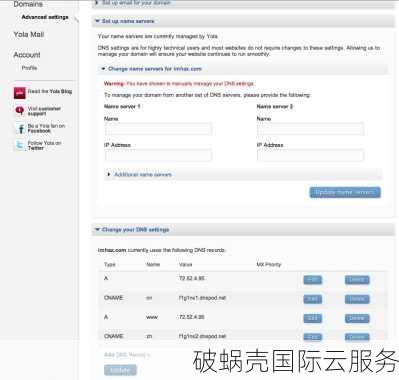This screenshot has width=399, height=380.
Task: Focus Name server 1 Name field
Action: pyautogui.click(x=158, y=129)
